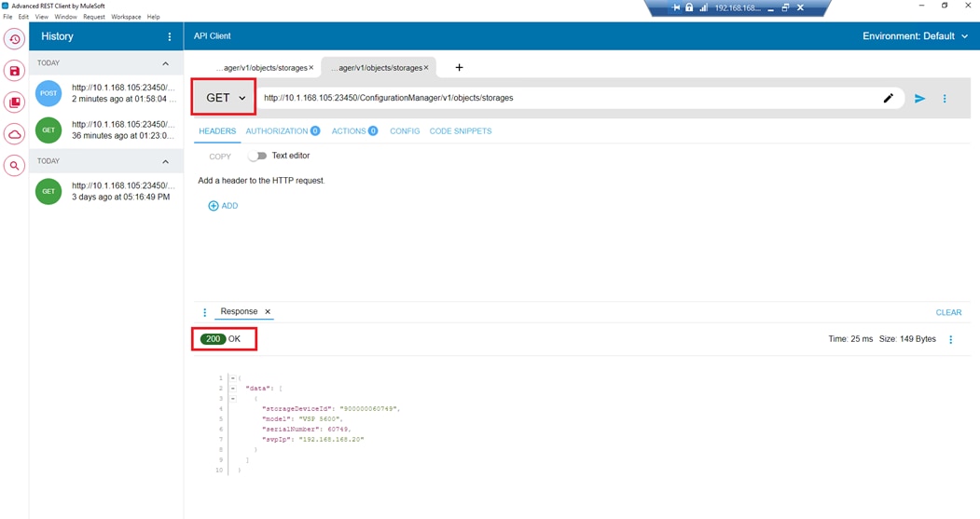Select the GET entry from 36 minutes ago

(x=106, y=130)
